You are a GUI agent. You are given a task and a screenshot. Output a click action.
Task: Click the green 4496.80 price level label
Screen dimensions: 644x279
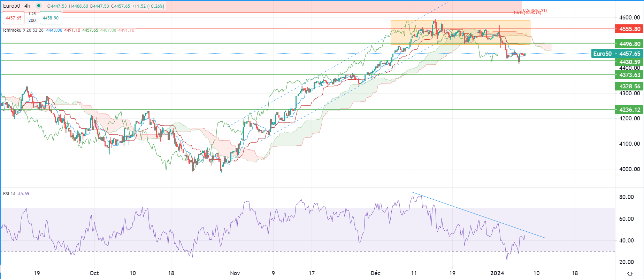pos(629,44)
